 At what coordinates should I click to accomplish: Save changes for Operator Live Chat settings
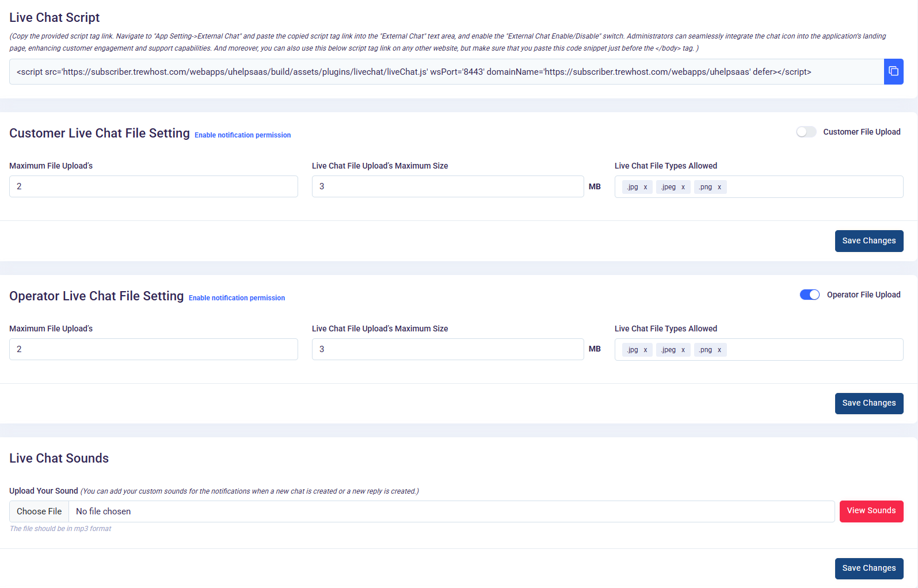[869, 403]
